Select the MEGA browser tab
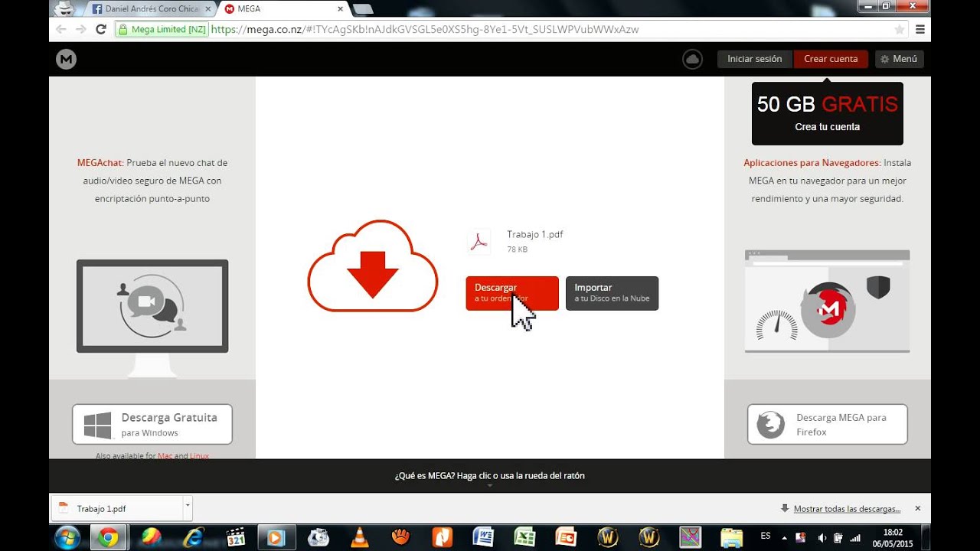Viewport: 980px width, 551px height. (283, 9)
